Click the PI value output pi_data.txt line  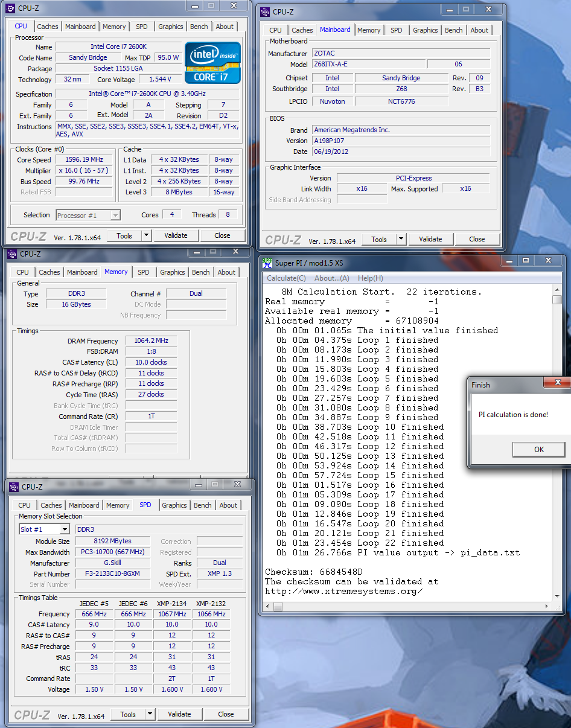pos(398,552)
